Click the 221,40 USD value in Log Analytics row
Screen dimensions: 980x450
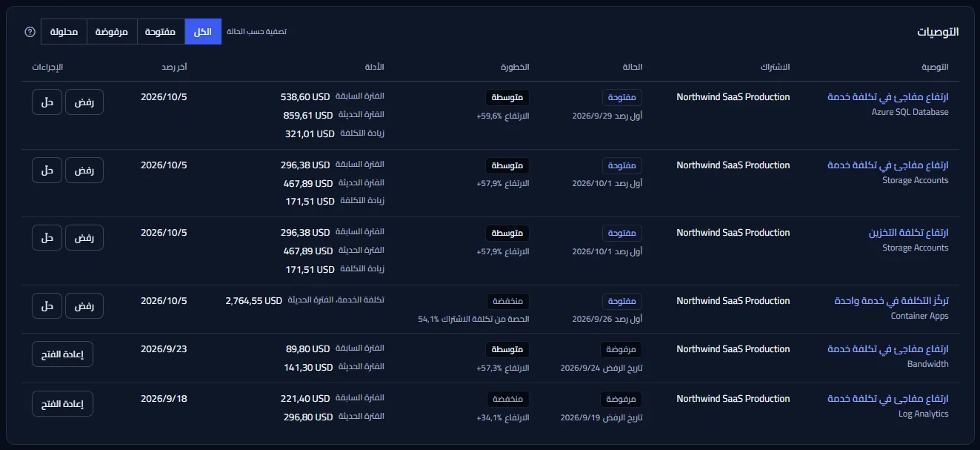point(307,398)
